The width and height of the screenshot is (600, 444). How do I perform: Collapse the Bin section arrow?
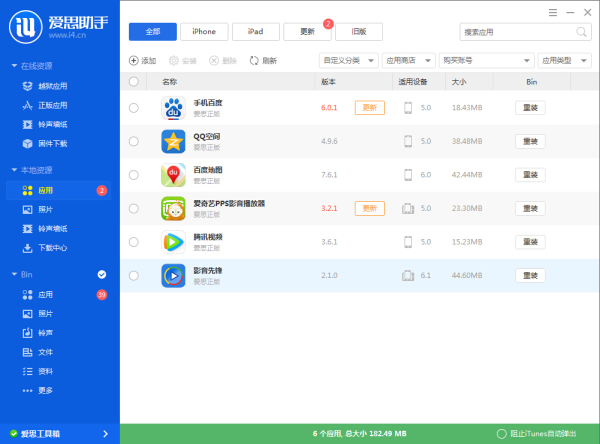pyautogui.click(x=14, y=274)
